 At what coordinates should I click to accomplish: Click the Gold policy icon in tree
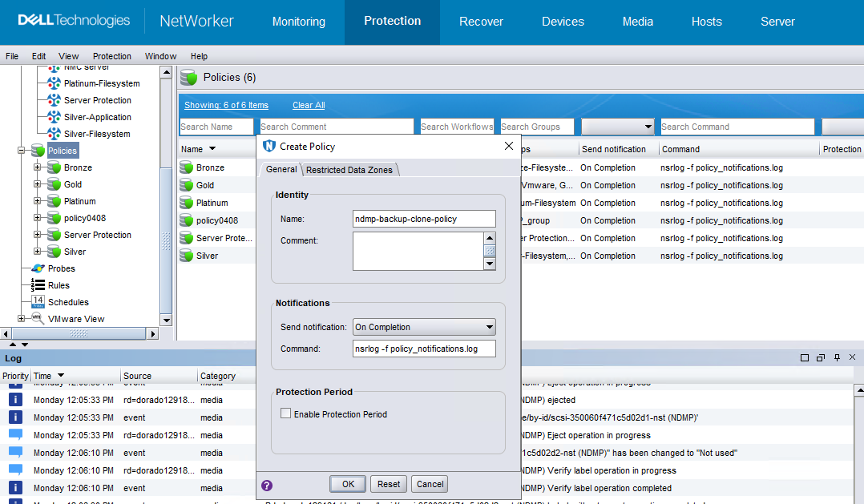click(54, 184)
